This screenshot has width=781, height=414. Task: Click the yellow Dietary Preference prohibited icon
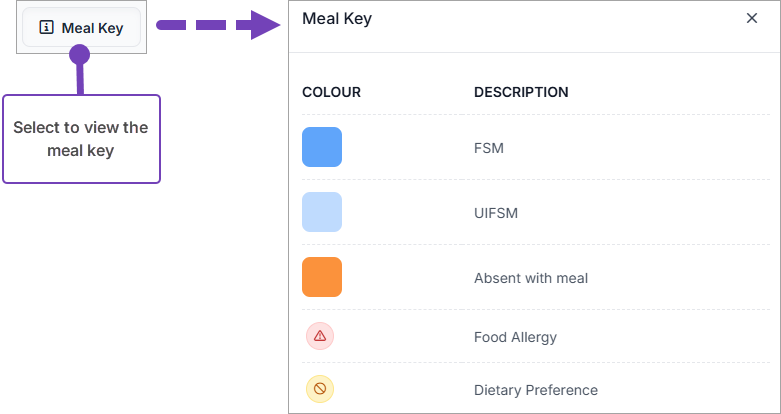click(320, 389)
